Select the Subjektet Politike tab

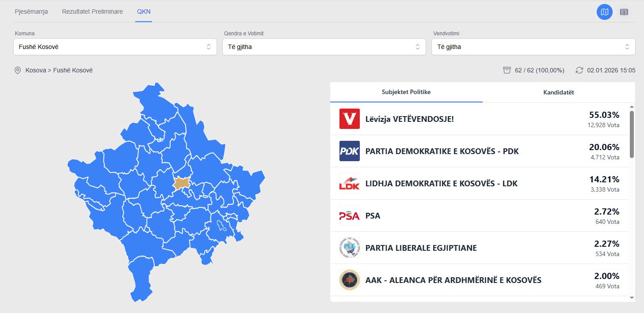click(406, 92)
